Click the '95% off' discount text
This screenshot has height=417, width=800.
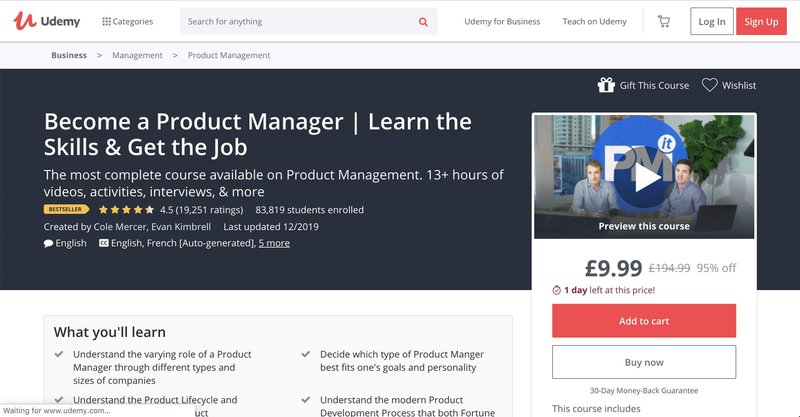[x=716, y=268]
